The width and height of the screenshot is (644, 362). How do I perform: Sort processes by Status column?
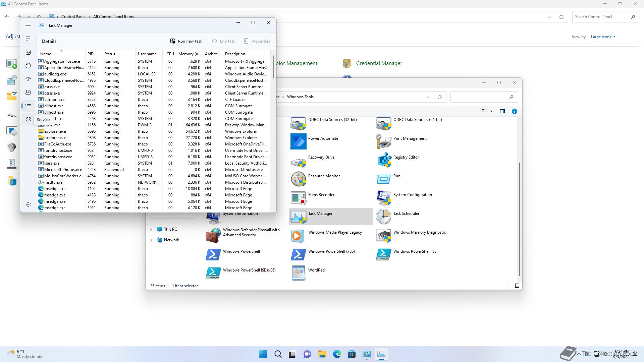pyautogui.click(x=119, y=54)
